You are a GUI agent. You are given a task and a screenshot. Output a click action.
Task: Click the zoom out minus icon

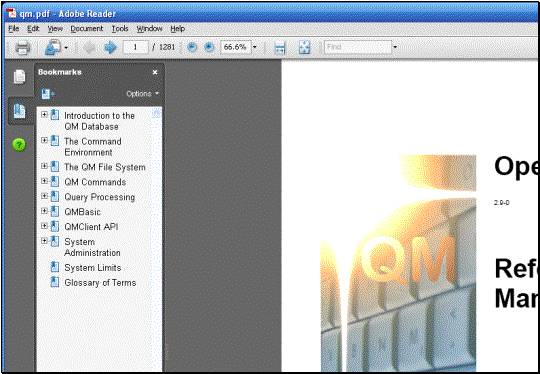pos(192,47)
